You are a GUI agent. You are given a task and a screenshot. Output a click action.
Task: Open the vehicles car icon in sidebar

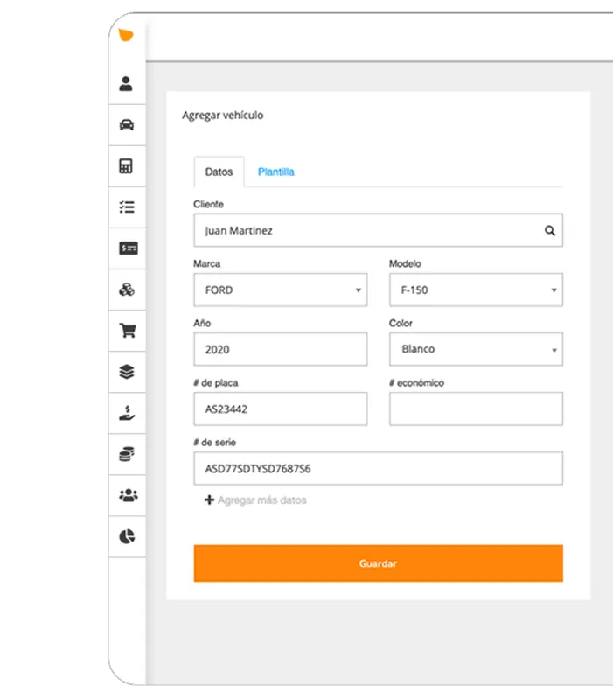tap(127, 124)
